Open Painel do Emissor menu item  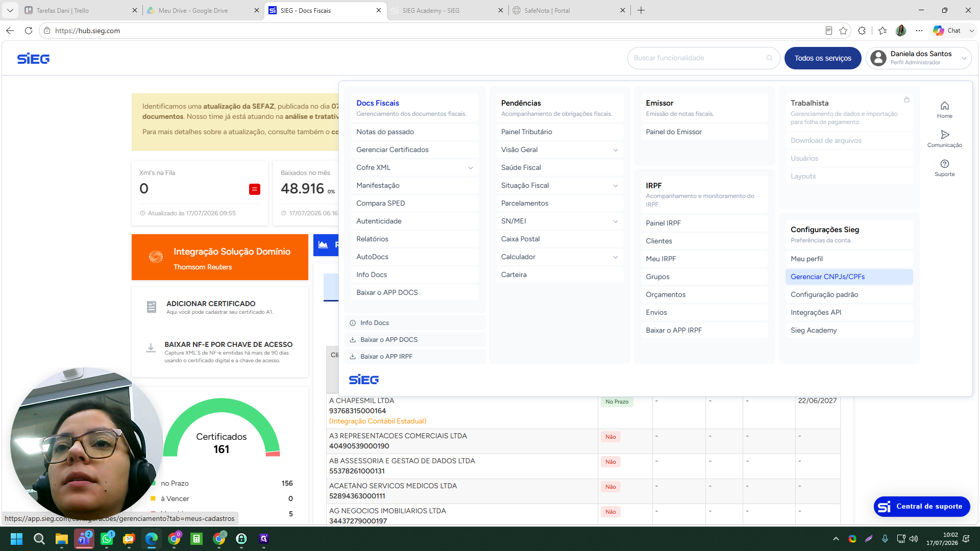pyautogui.click(x=704, y=132)
